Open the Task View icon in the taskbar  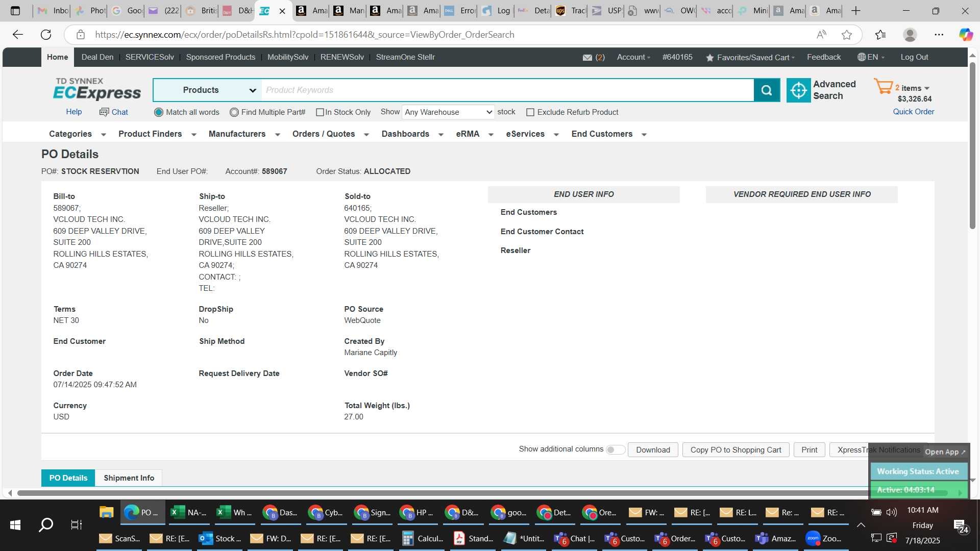[x=76, y=525]
